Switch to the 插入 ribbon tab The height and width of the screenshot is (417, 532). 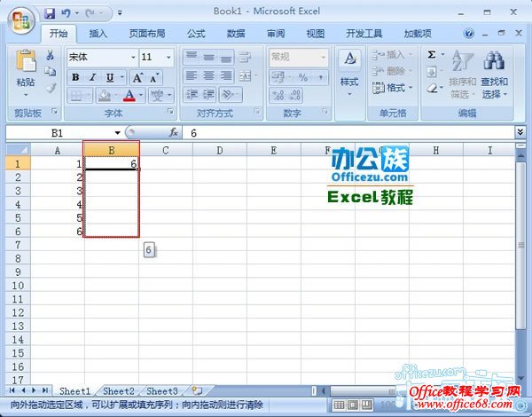point(98,34)
